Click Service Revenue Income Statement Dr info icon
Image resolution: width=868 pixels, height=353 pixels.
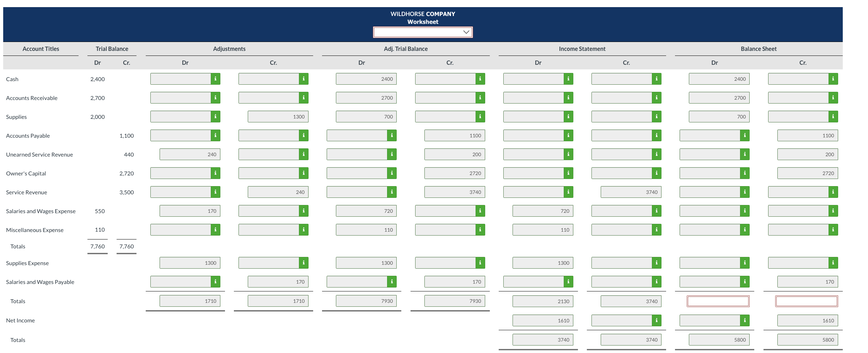(568, 192)
